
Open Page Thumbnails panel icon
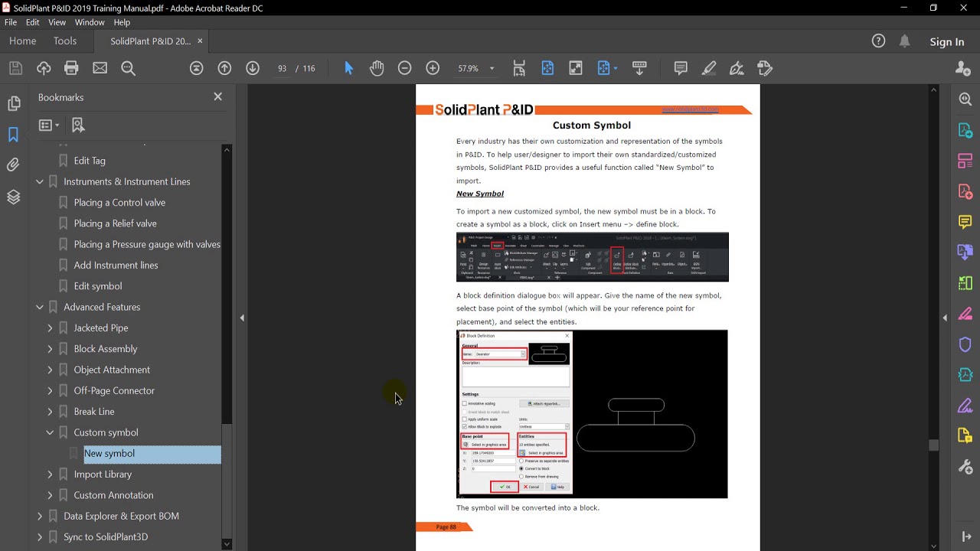pos(13,103)
